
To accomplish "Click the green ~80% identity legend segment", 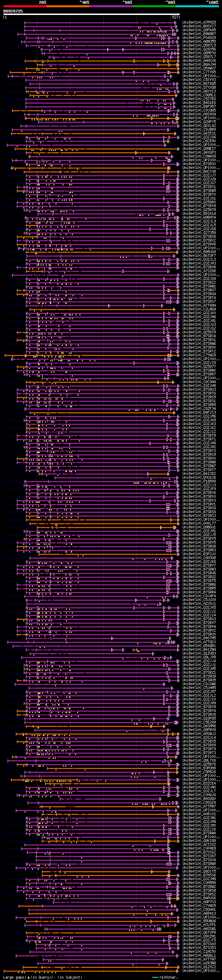I will (154, 6).
